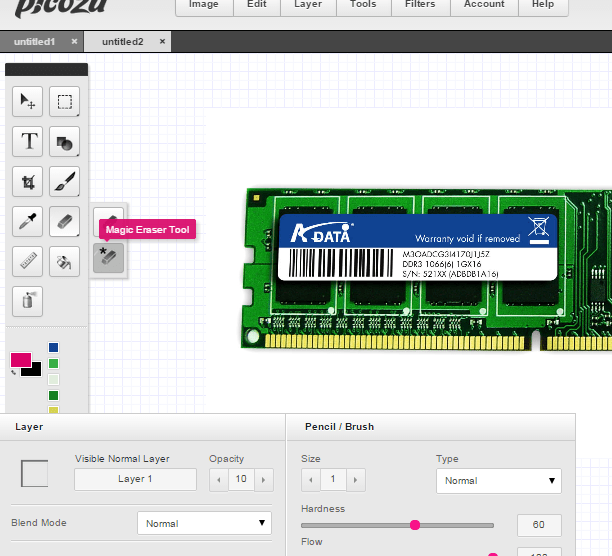Click the swap colors icon
Viewport: 612px width, 556px height.
tap(14, 372)
